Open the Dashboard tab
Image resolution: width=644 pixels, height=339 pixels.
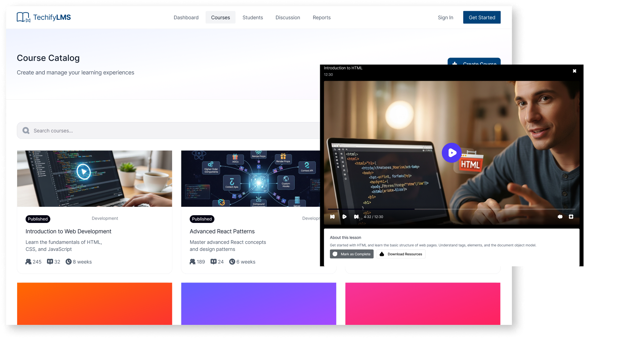tap(186, 17)
